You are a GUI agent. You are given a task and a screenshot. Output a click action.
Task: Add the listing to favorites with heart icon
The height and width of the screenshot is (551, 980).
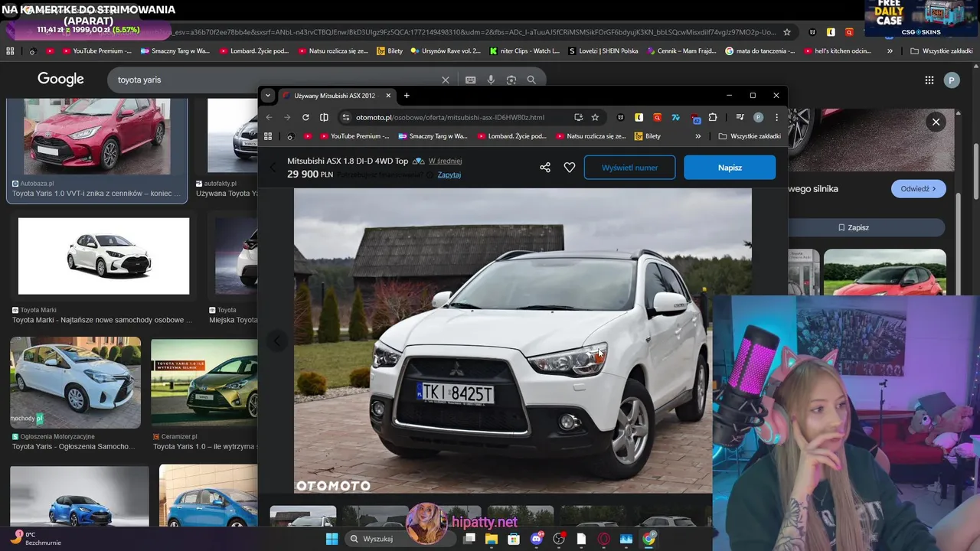(569, 167)
